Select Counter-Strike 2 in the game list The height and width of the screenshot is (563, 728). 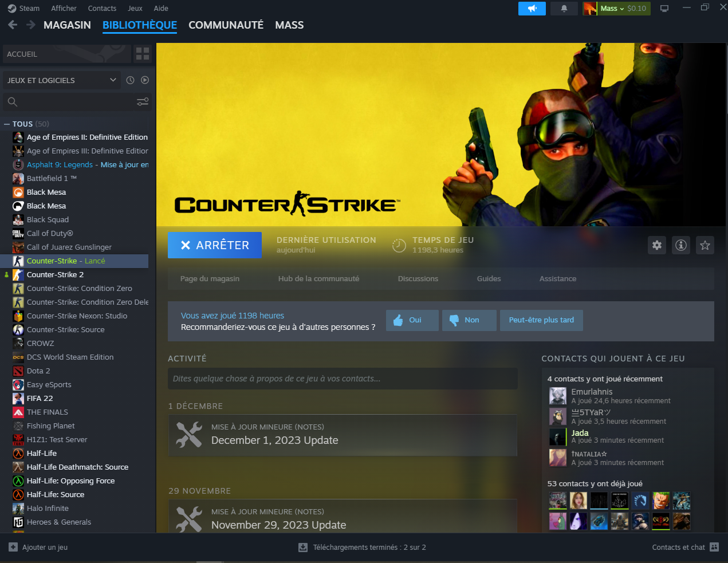[55, 275]
